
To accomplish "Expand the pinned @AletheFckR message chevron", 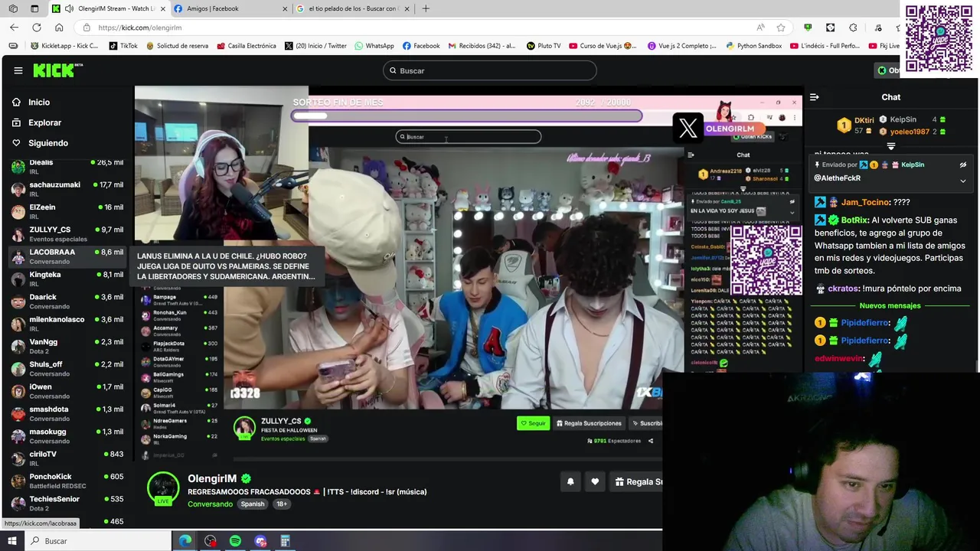I will (963, 181).
